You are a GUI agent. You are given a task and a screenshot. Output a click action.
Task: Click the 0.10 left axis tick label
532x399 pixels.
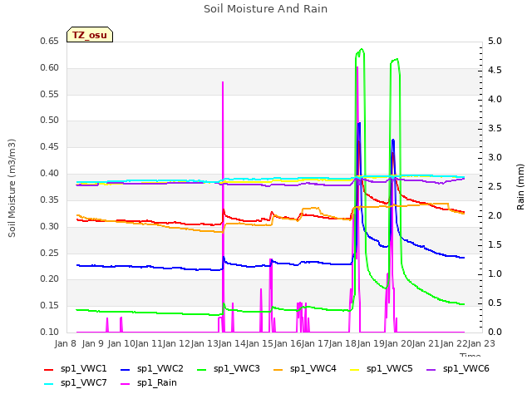[x=50, y=332]
